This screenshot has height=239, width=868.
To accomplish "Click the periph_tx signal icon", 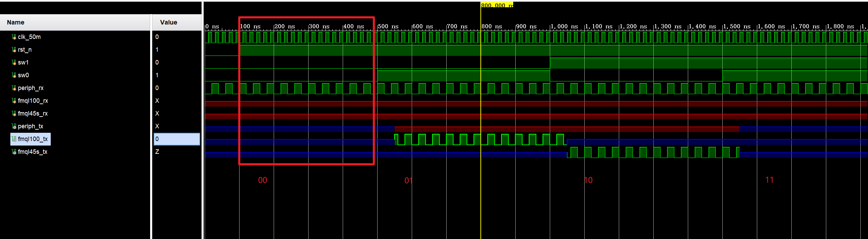I will click(14, 126).
